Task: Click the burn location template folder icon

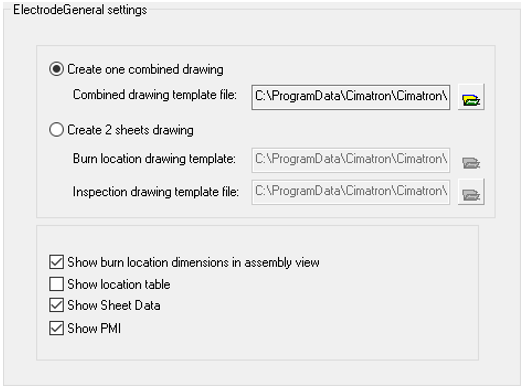Action: coord(471,163)
